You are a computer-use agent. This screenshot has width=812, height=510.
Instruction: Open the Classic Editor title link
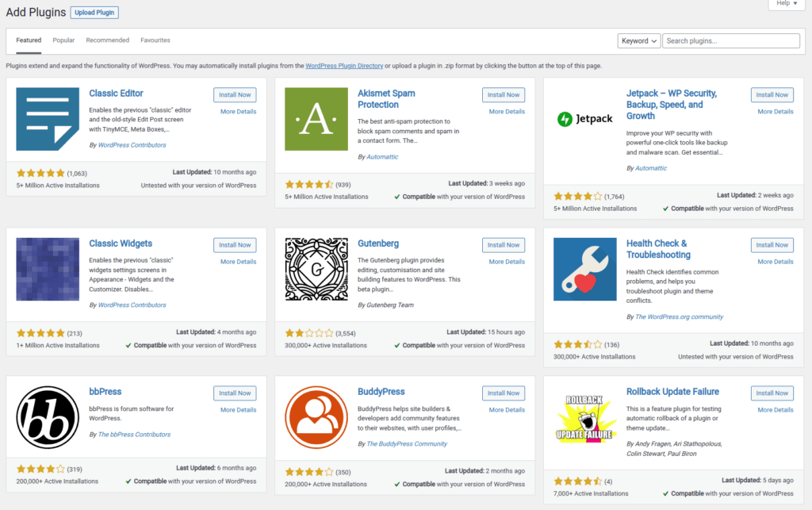tap(116, 94)
